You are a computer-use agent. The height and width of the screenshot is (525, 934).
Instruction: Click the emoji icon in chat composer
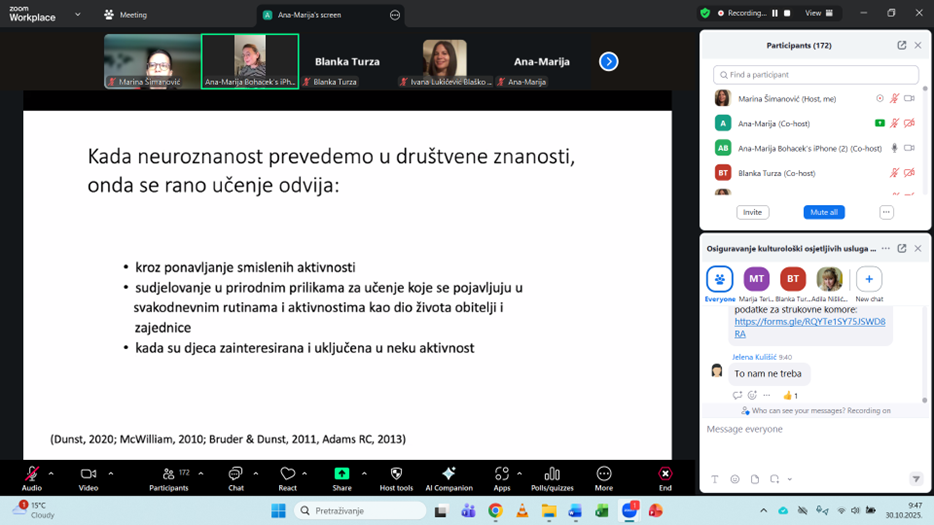point(735,480)
